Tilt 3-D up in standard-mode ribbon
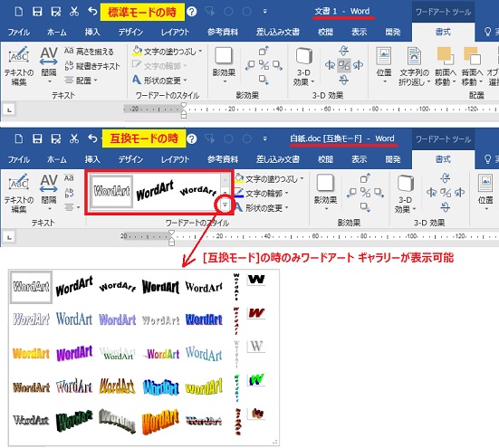The width and height of the screenshot is (499, 448). tap(344, 51)
